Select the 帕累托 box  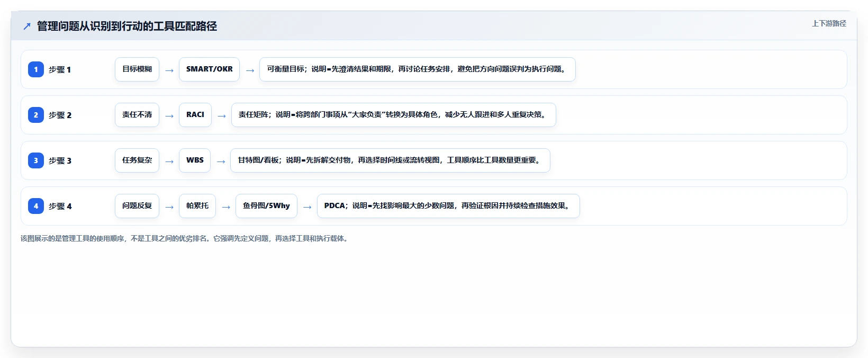coord(197,206)
